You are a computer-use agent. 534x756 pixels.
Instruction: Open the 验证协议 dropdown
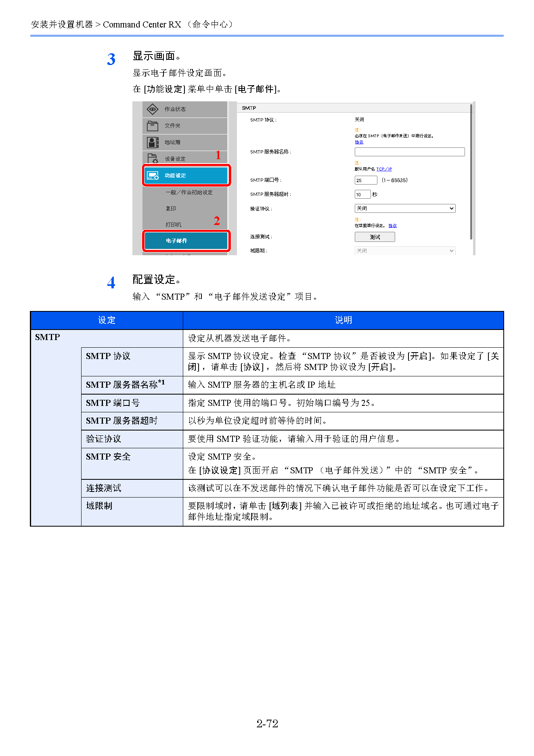pos(405,208)
